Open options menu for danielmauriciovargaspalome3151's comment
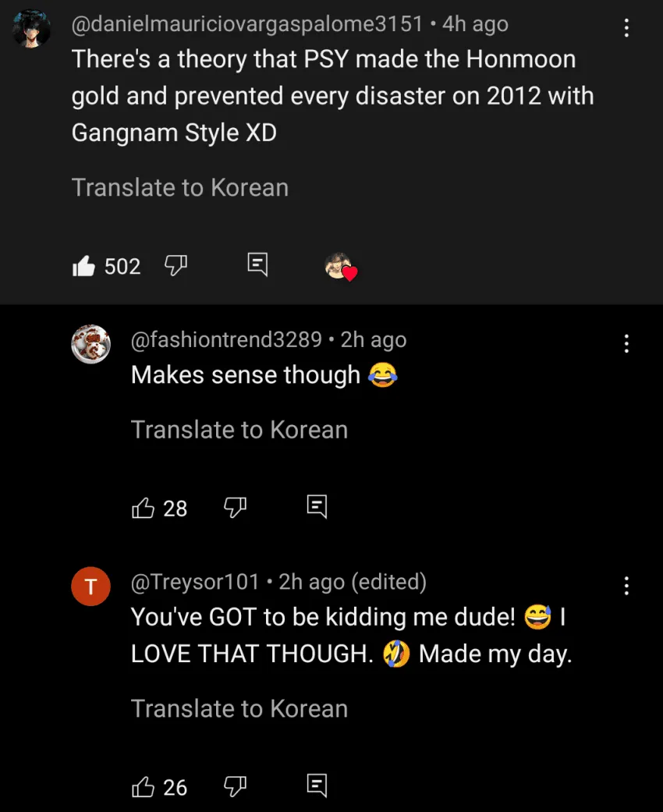663x812 pixels. 626,29
